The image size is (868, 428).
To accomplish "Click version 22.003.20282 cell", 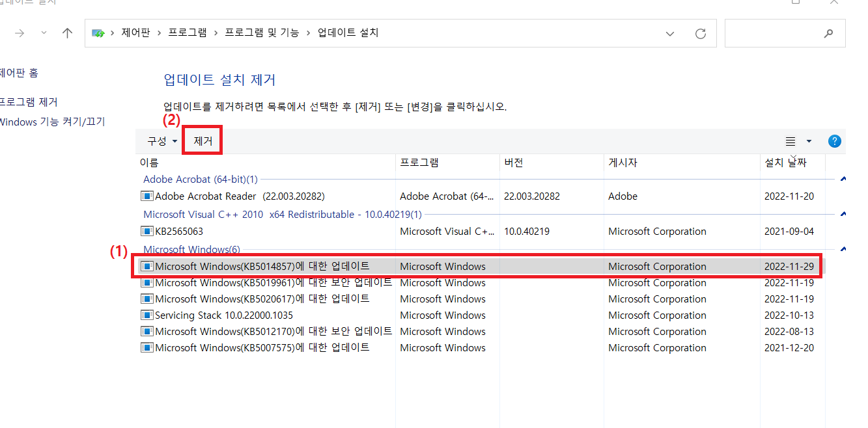I will click(532, 196).
